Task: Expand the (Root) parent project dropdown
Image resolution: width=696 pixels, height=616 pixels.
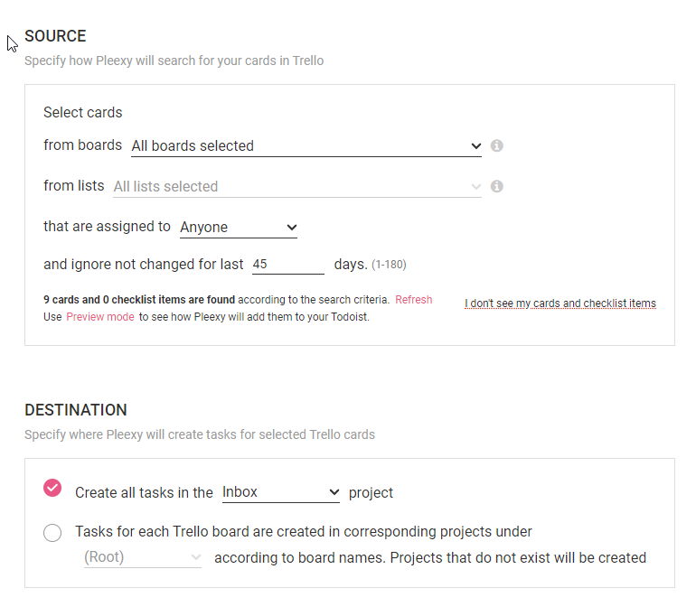Action: coord(143,557)
